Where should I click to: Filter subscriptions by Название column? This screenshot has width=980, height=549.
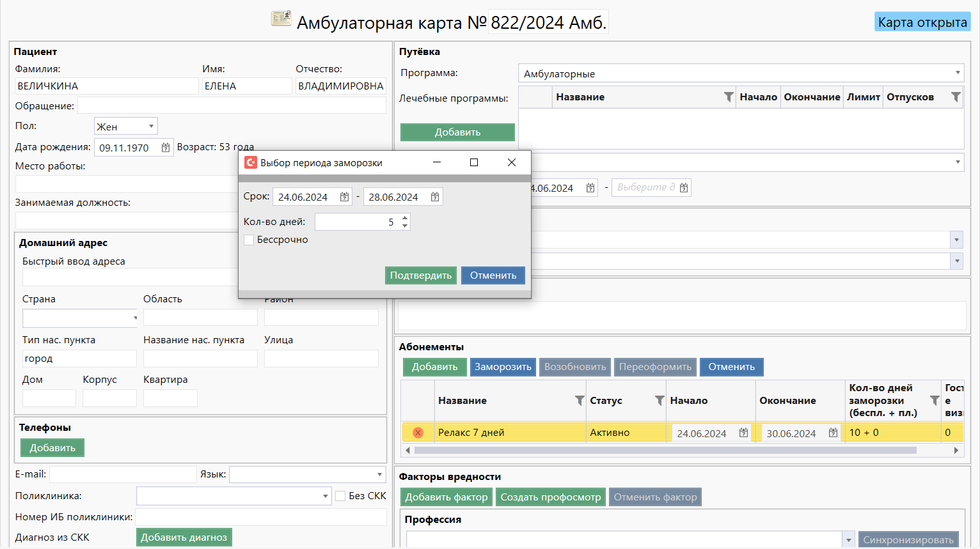pyautogui.click(x=580, y=401)
